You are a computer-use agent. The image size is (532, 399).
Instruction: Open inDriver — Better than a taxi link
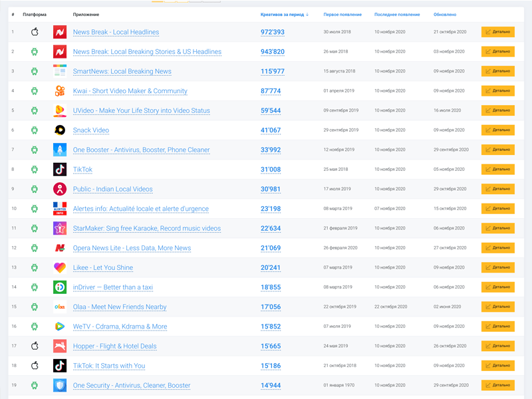113,287
